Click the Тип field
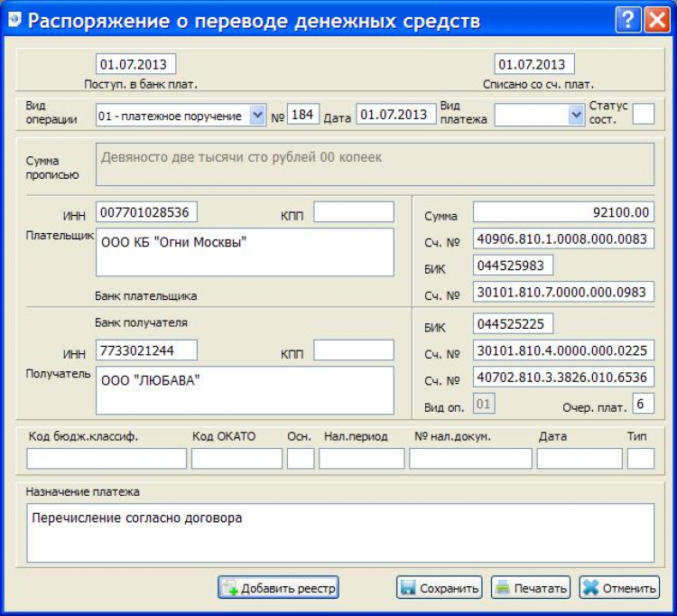Screen dimensions: 677x616 point(641,458)
